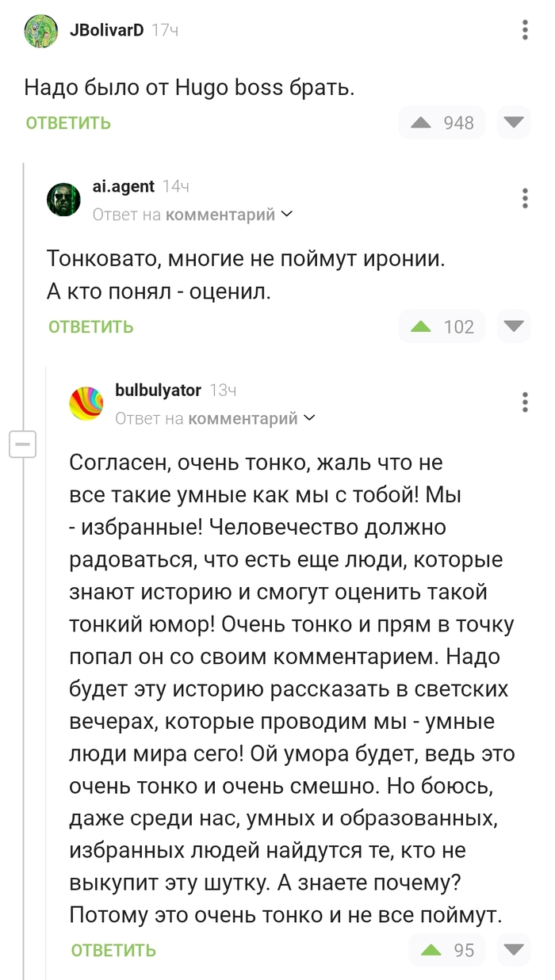555x980 pixels.
Task: Downvote bulbulyator's long sarcastic comment
Action: (x=514, y=950)
